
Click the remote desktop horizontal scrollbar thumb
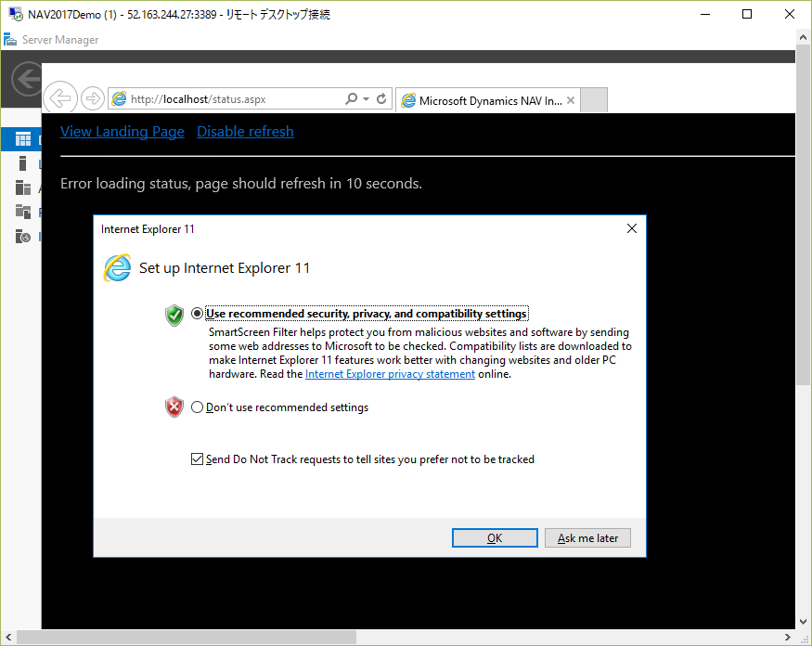(x=187, y=638)
